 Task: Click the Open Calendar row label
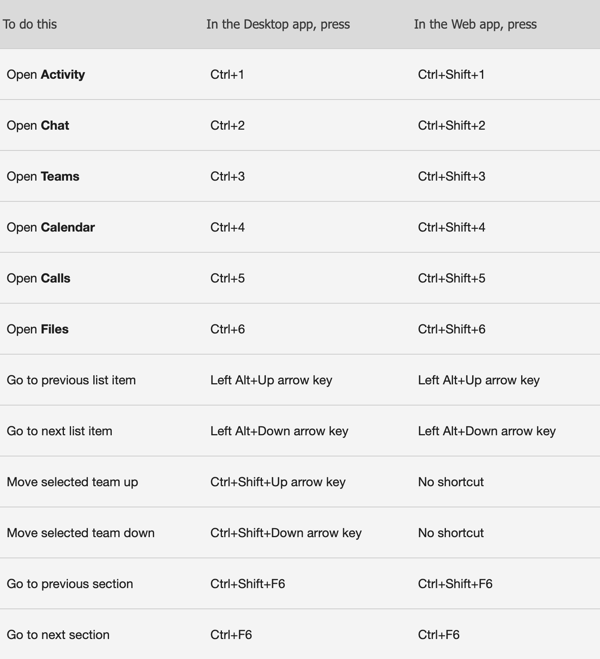click(51, 227)
